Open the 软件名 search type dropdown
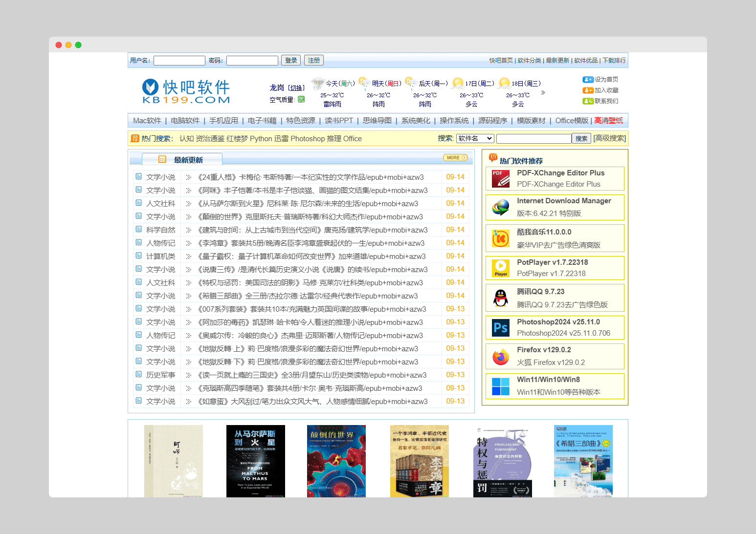Viewport: 756px width, 534px height. tap(475, 139)
